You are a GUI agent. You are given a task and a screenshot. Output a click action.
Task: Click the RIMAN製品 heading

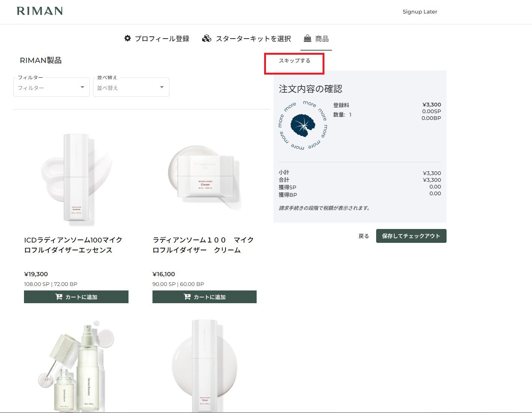[x=41, y=60]
